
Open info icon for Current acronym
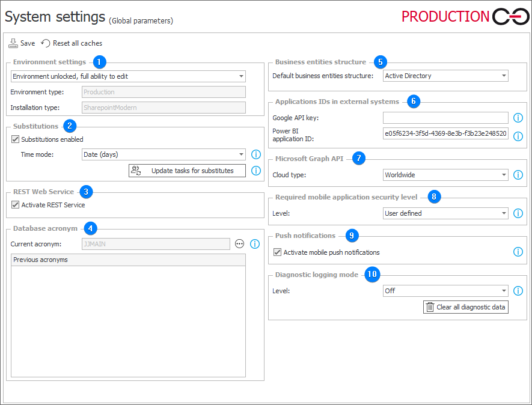click(x=255, y=244)
